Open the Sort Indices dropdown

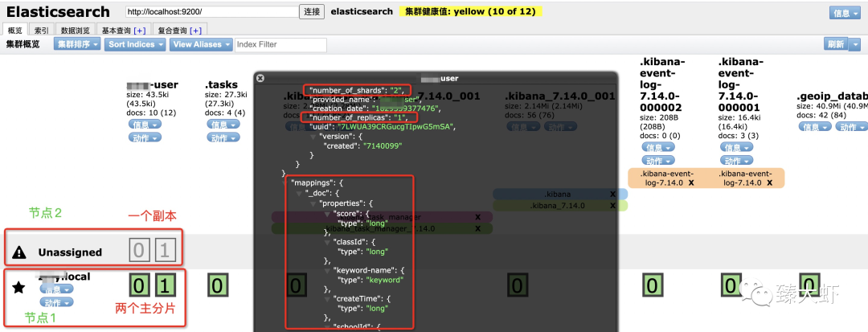pyautogui.click(x=135, y=44)
